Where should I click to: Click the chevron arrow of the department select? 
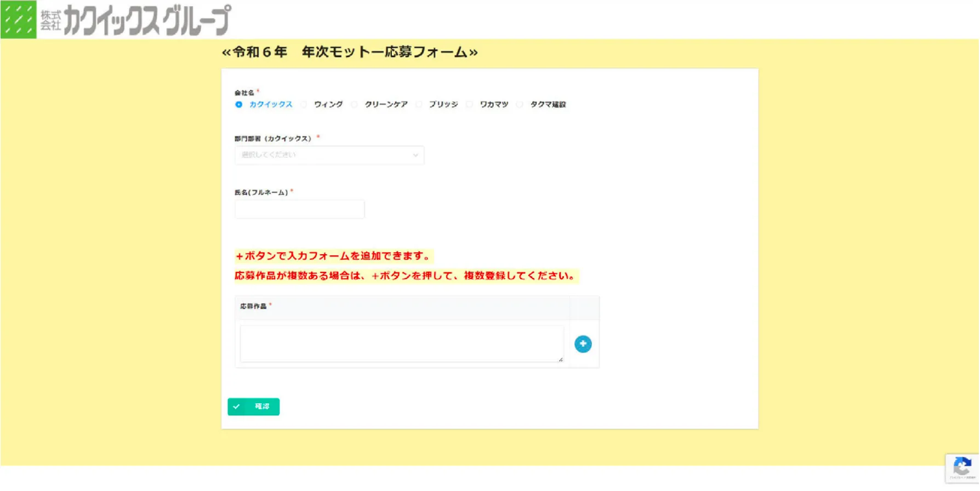click(415, 155)
